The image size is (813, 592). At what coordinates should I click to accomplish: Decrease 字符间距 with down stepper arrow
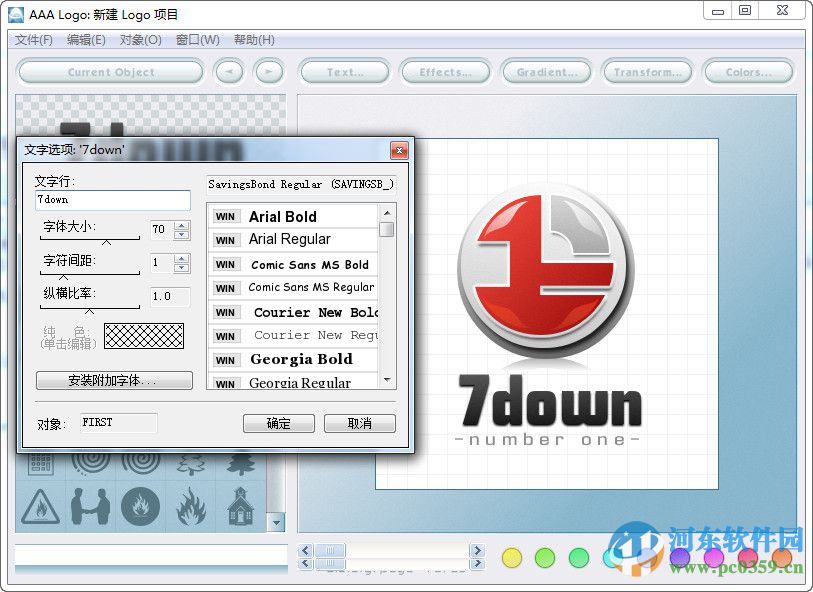point(181,267)
